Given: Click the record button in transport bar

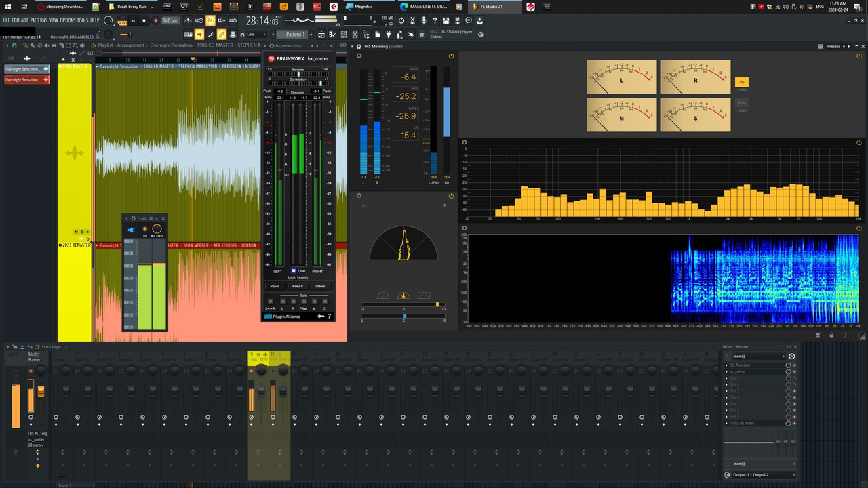Looking at the screenshot, I should click(x=156, y=20).
